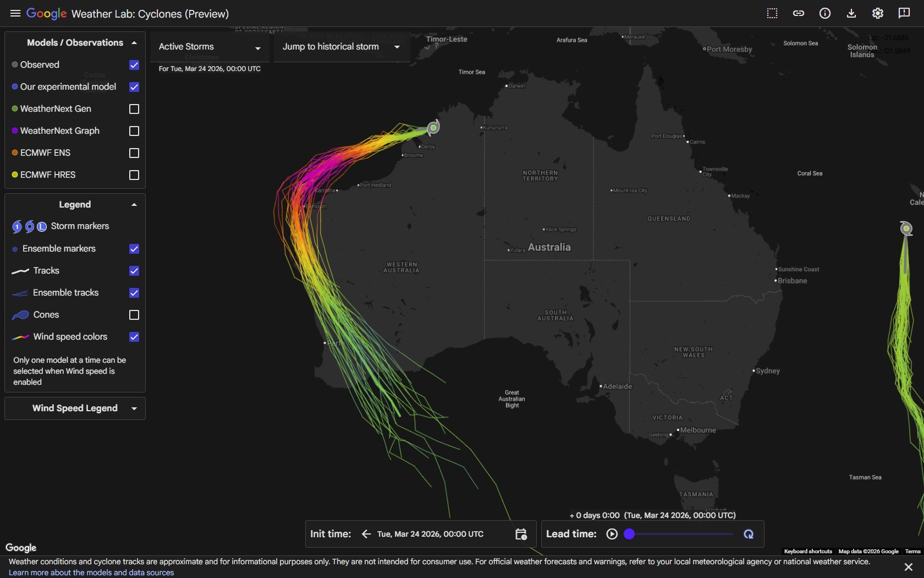
Task: Disable the Wind speed colors checkbox
Action: [x=134, y=337]
